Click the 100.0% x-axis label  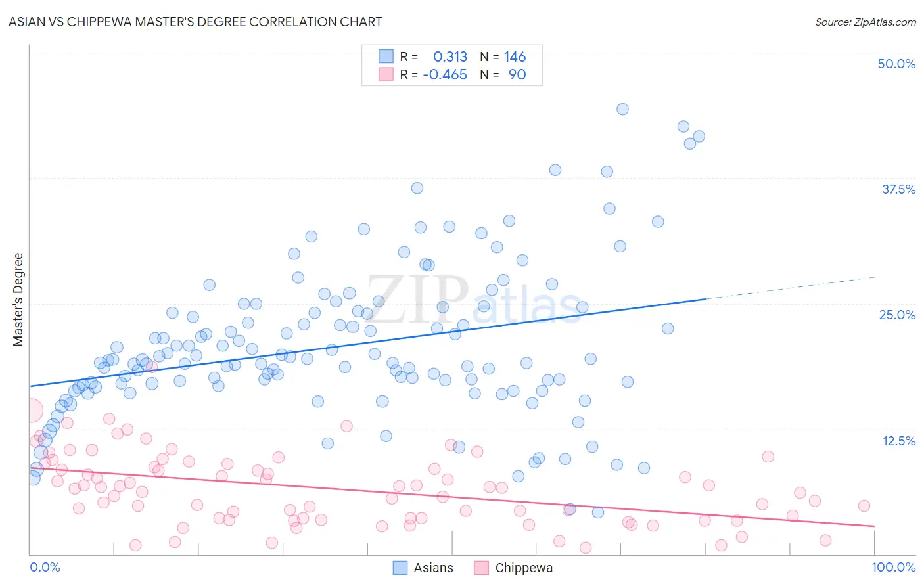click(x=894, y=567)
